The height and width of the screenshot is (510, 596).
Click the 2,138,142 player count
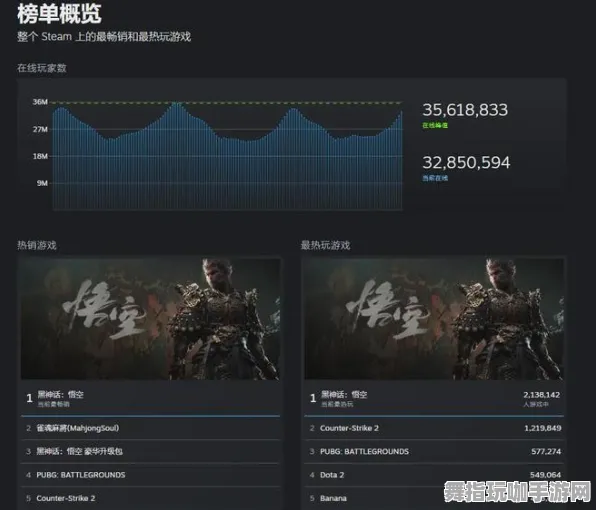pyautogui.click(x=541, y=395)
